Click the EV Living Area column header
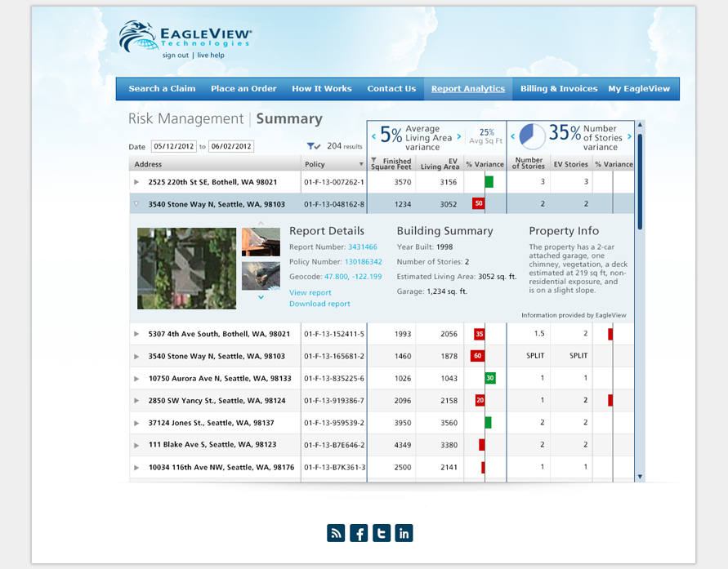This screenshot has width=728, height=569. (x=440, y=164)
